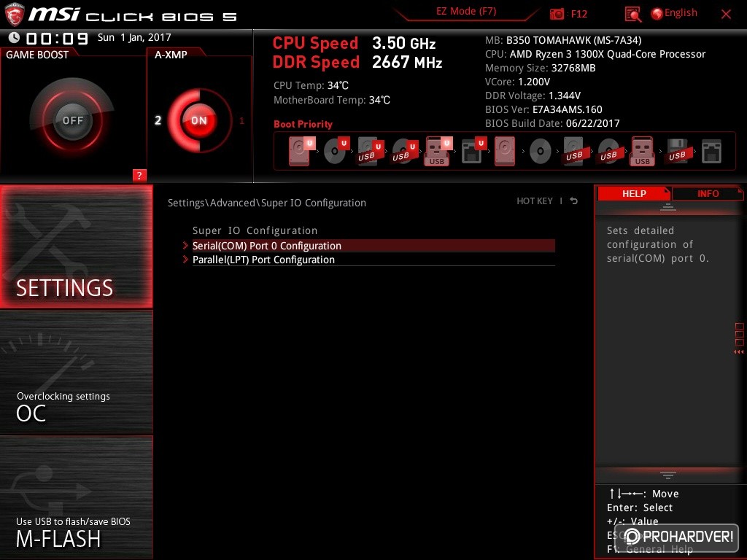The image size is (747, 560).
Task: Toggle the A-XMP knob currently ON
Action: (x=199, y=120)
